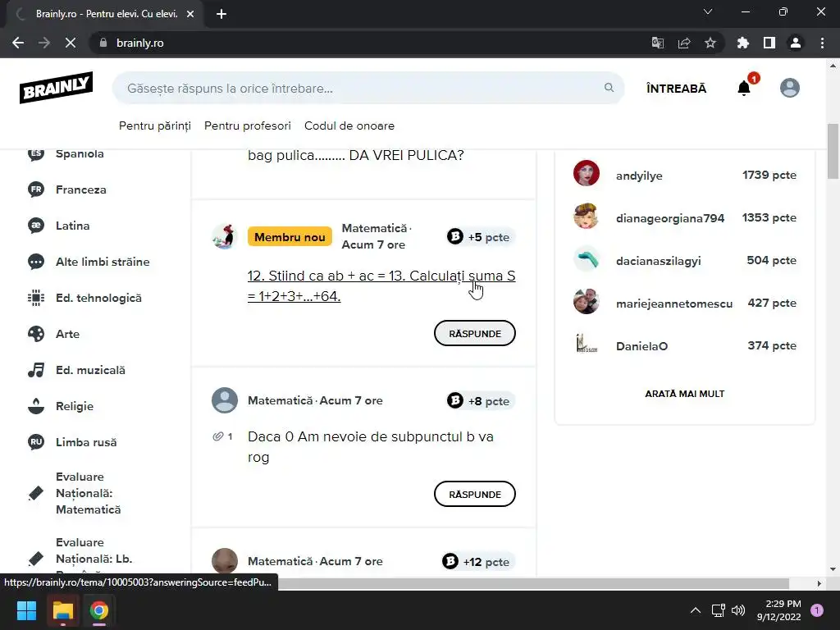Click RĂSPUNDE on subpunctul b question
The height and width of the screenshot is (630, 840).
pyautogui.click(x=475, y=494)
